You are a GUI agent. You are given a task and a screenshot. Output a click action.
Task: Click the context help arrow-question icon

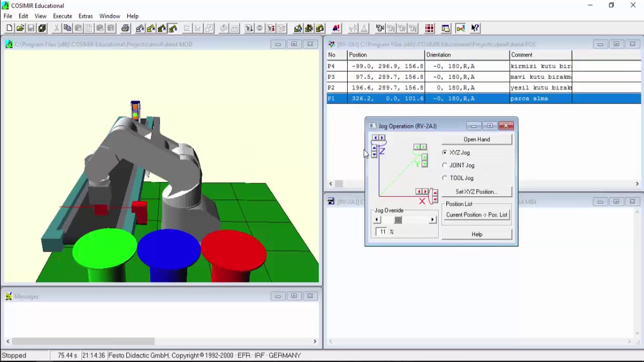tap(475, 28)
